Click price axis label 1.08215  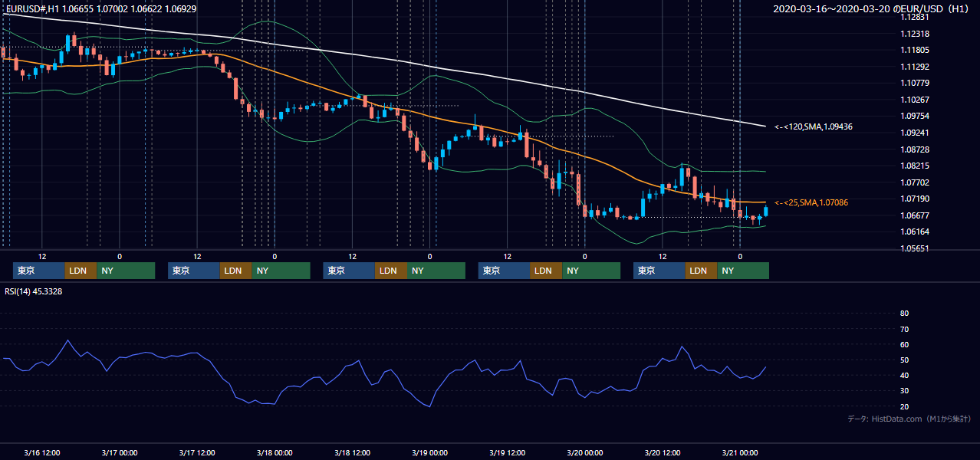pos(915,166)
